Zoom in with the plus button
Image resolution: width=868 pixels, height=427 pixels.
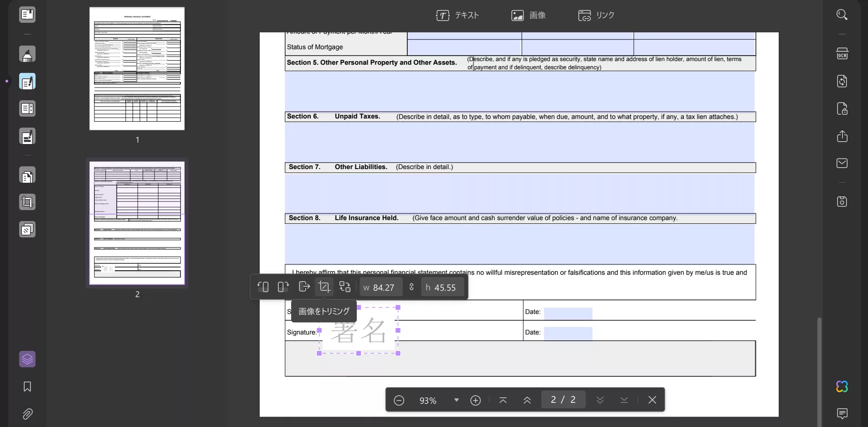pos(475,400)
